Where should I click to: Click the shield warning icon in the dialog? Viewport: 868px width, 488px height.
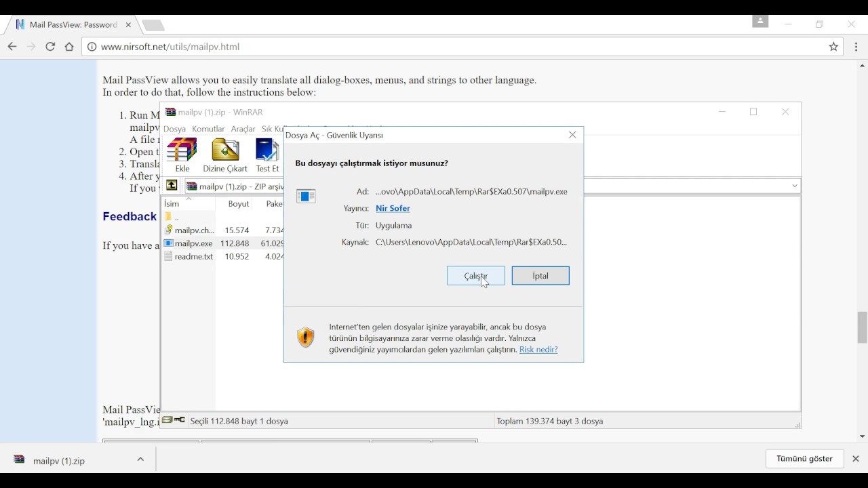306,338
